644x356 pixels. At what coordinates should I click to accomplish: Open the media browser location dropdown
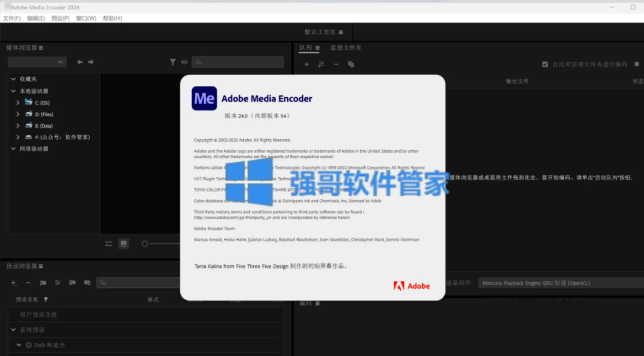coord(37,62)
